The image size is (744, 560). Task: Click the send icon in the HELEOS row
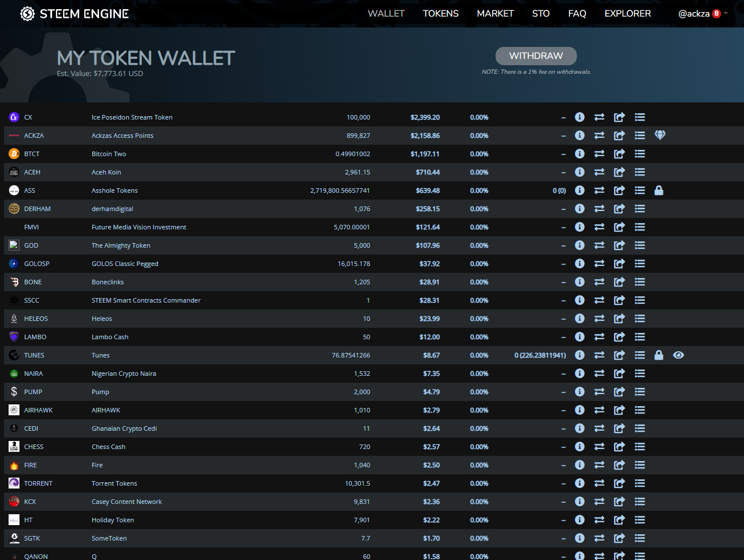619,319
